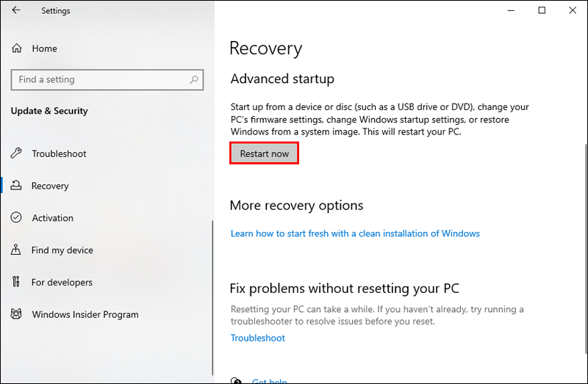Viewport: 588px width, 384px height.
Task: Open the clean installation of Windows link
Action: pos(355,233)
